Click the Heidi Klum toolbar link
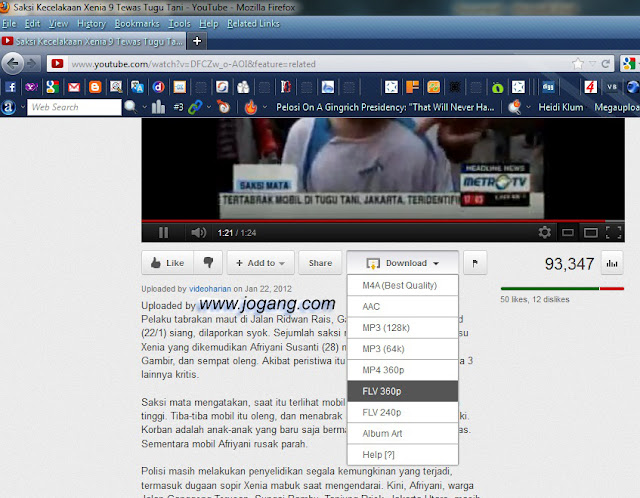Screen dimensions: 640x498 [x=560, y=107]
